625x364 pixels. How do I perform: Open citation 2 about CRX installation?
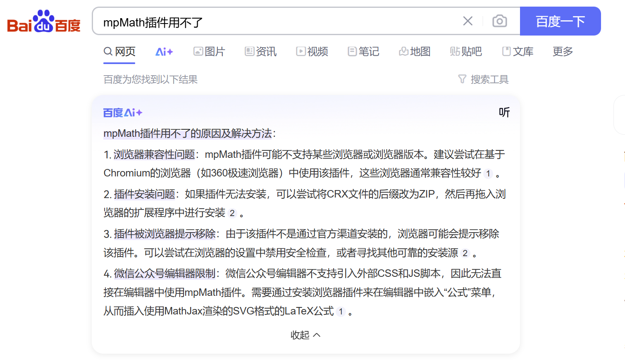coord(232,214)
